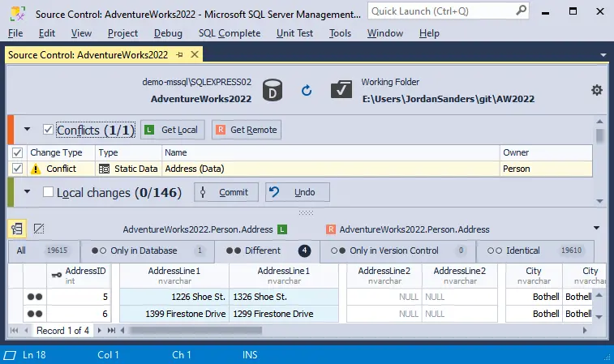Open the SQL Complete menu
Screen dimensions: 614x364
coord(230,33)
